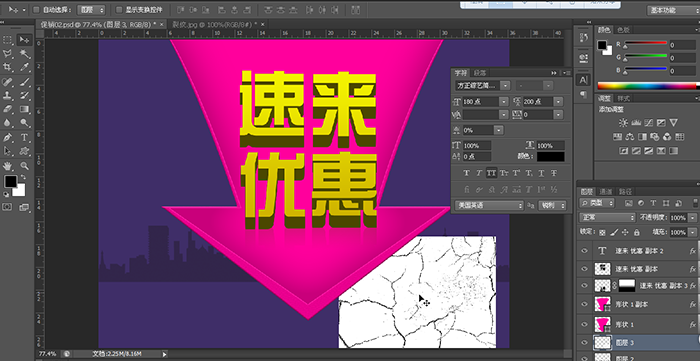Switch to the 色板 swatches tab
The image size is (700, 361).
(624, 30)
